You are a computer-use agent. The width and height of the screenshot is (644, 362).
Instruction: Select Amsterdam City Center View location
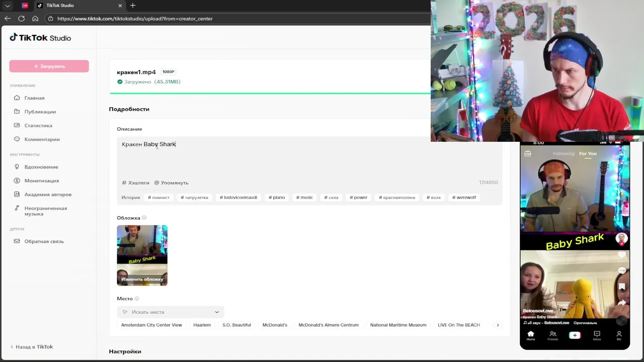(x=151, y=325)
